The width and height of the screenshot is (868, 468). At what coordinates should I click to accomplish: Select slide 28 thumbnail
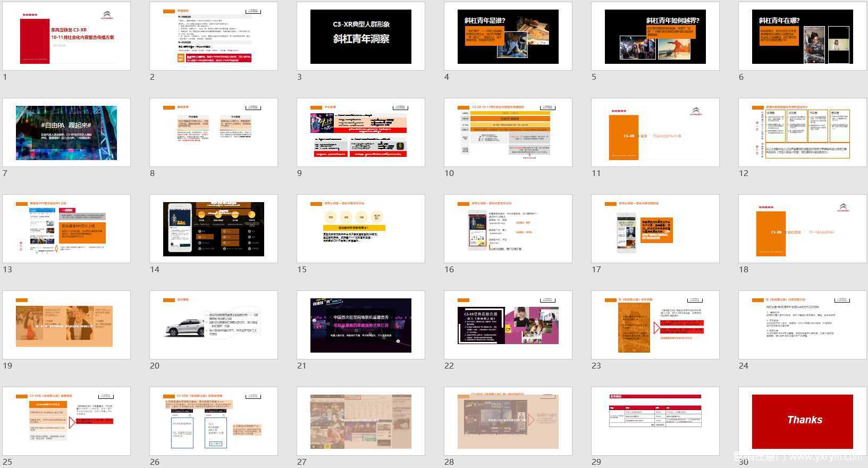click(x=508, y=421)
